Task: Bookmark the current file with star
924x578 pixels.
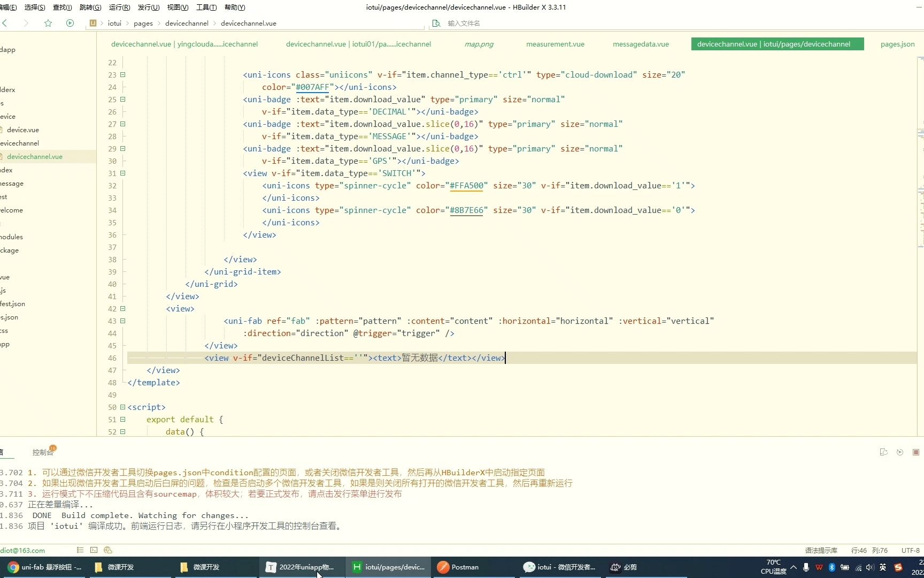Action: (x=48, y=23)
